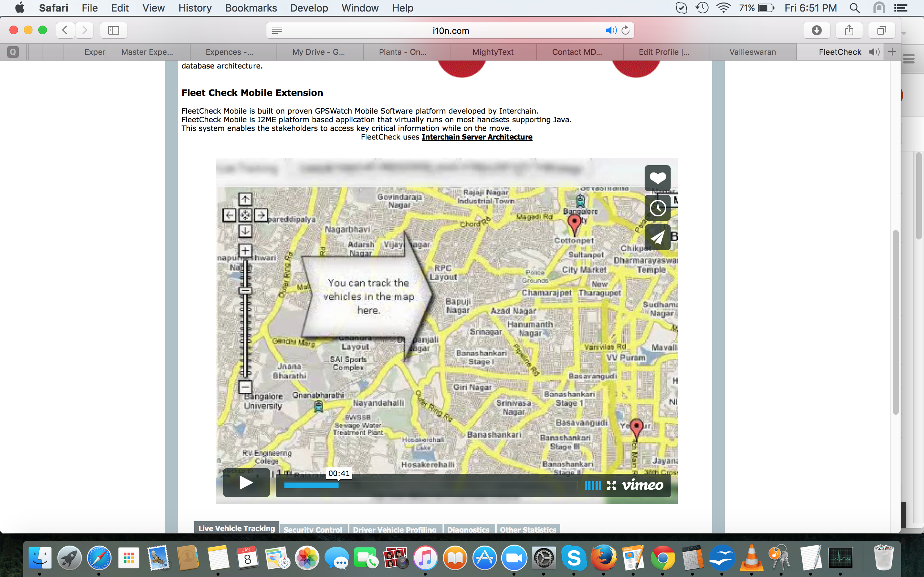Show downloads in the Safari toolbar
This screenshot has width=924, height=577.
816,30
